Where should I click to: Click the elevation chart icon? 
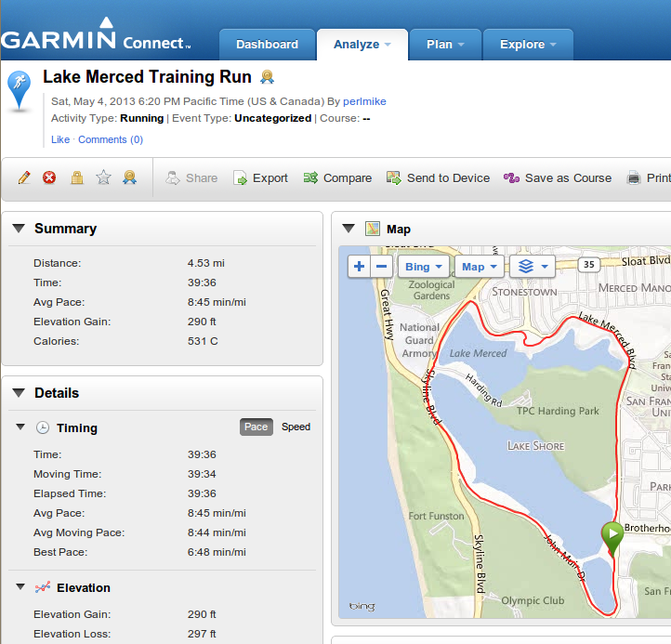(43, 587)
